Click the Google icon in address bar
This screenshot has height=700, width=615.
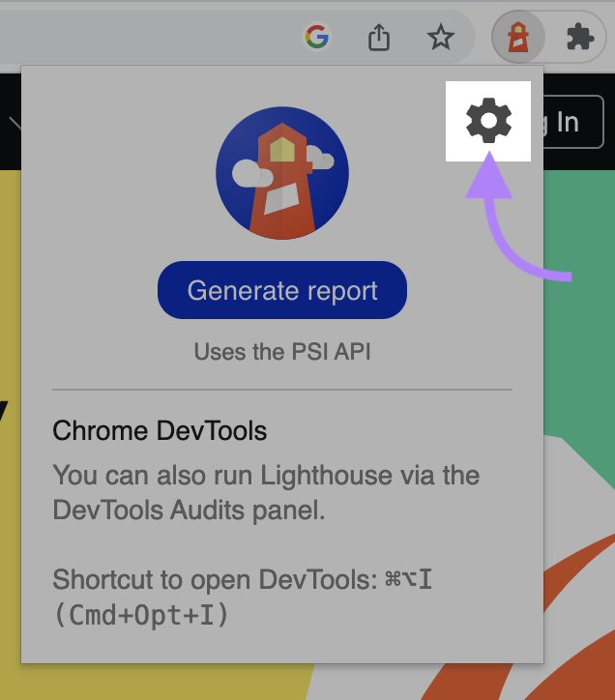coord(316,38)
